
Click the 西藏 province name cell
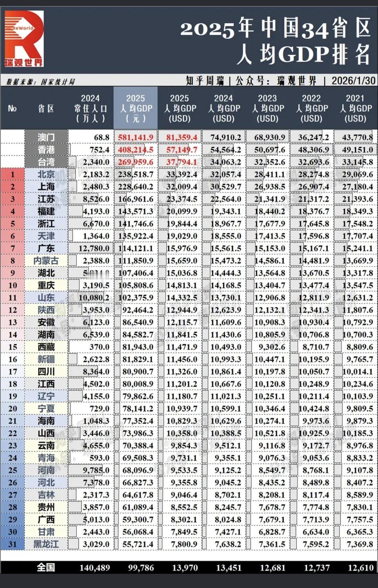[46, 347]
